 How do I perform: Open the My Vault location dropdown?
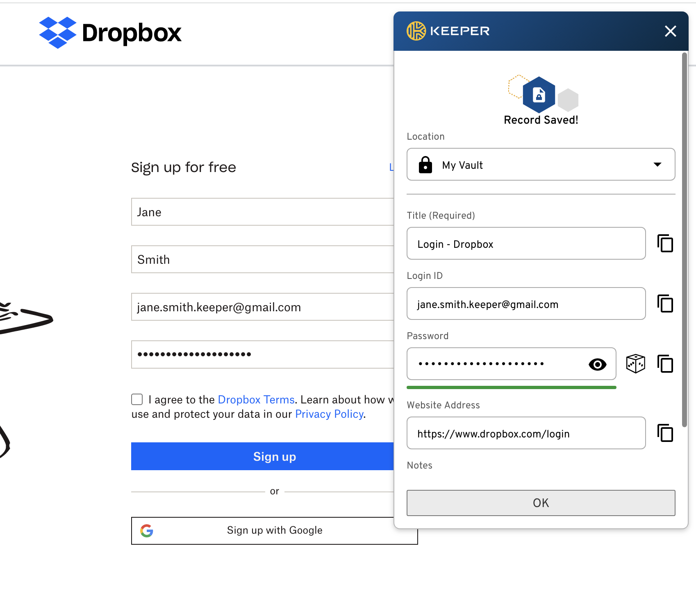click(541, 164)
